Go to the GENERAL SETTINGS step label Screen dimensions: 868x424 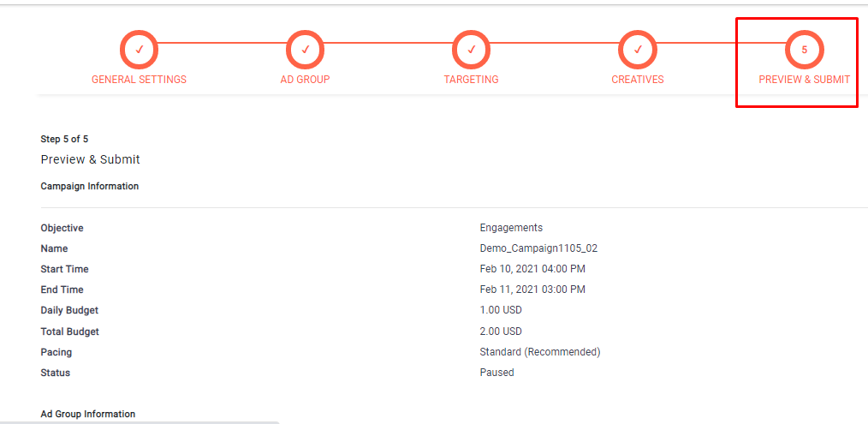[139, 80]
